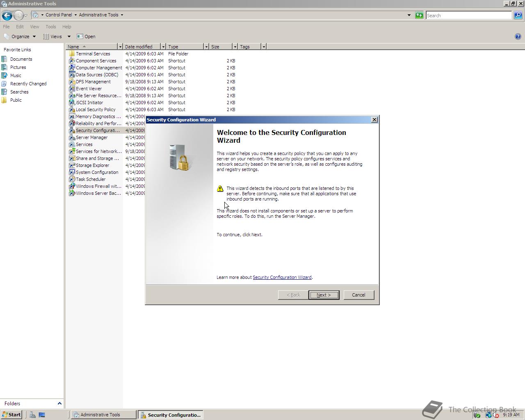This screenshot has height=420, width=525.
Task: Open the Tools menu
Action: pos(51,27)
